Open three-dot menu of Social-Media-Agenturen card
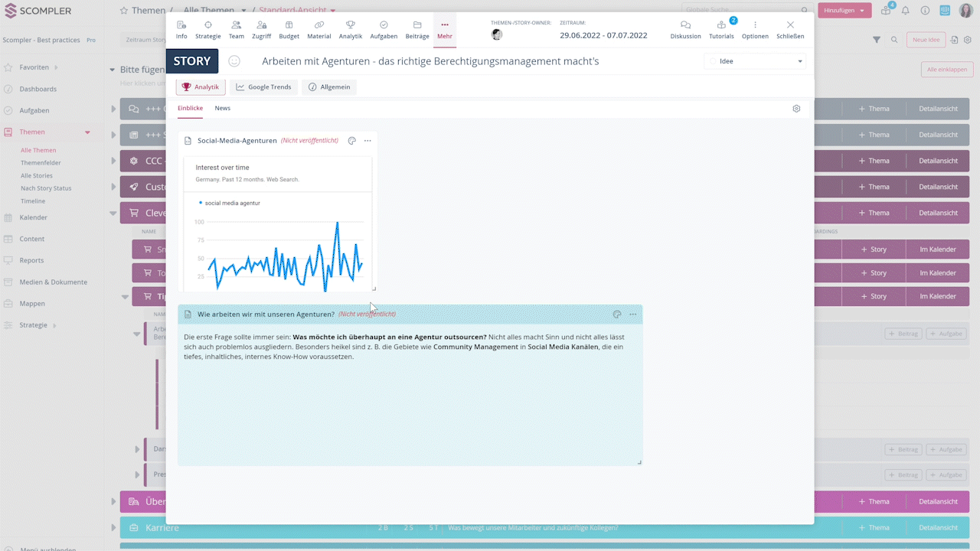The image size is (980, 551). coord(367,141)
